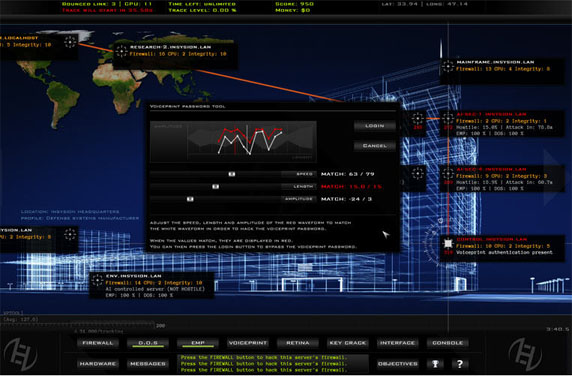
Task: Open the trophy achievements icon
Action: click(x=435, y=364)
